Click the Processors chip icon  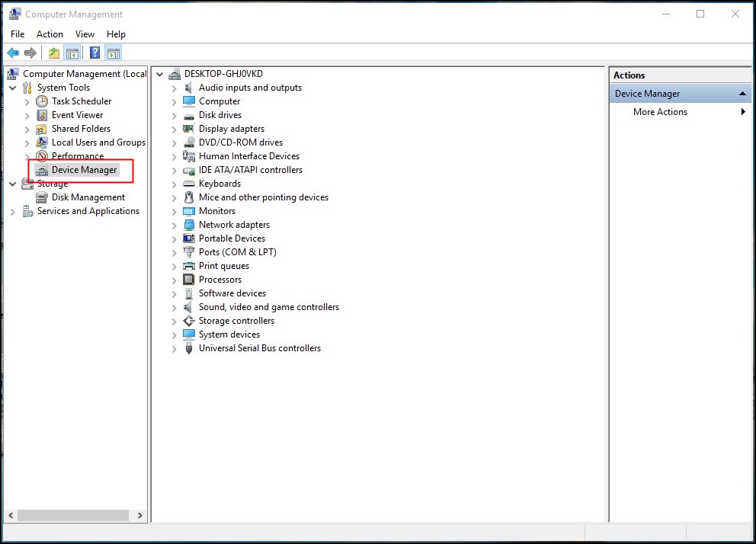pos(188,280)
